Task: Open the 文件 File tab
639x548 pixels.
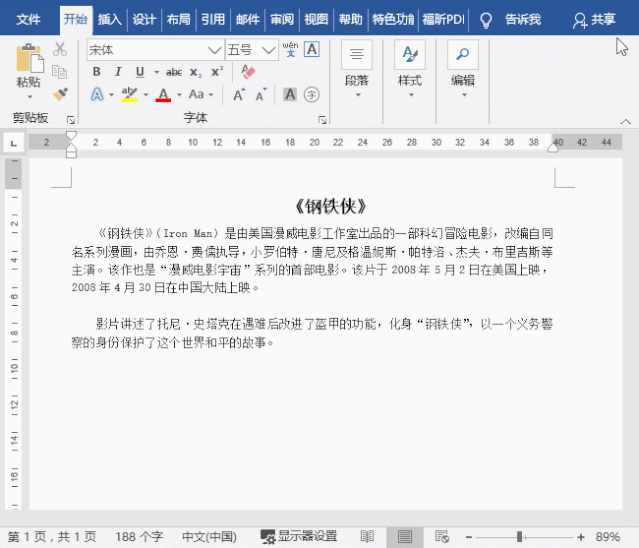Action: coord(28,20)
